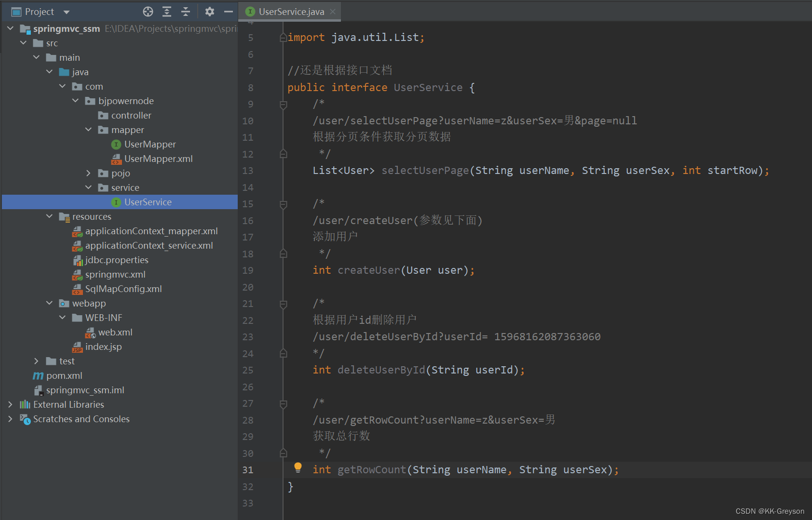
Task: Click deleteUserById method name in code
Action: pyautogui.click(x=381, y=370)
